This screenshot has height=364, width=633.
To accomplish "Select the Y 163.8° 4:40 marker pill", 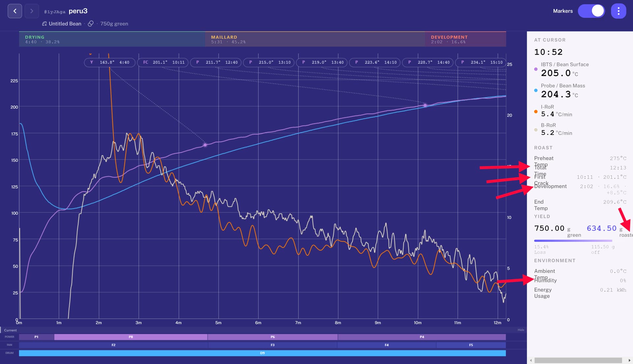I will 110,62.
